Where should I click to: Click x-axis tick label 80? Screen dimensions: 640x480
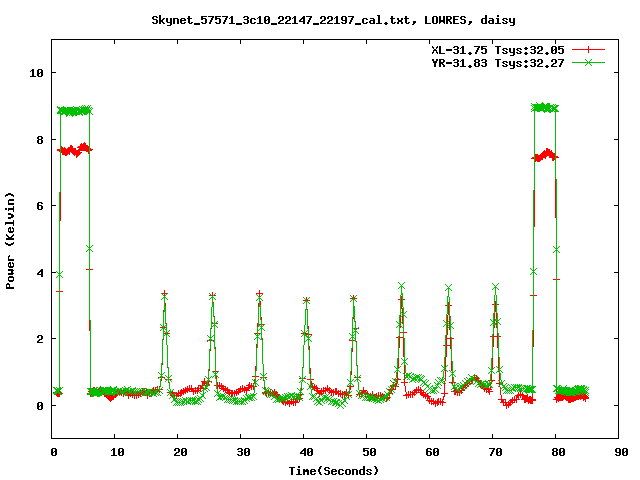[558, 452]
